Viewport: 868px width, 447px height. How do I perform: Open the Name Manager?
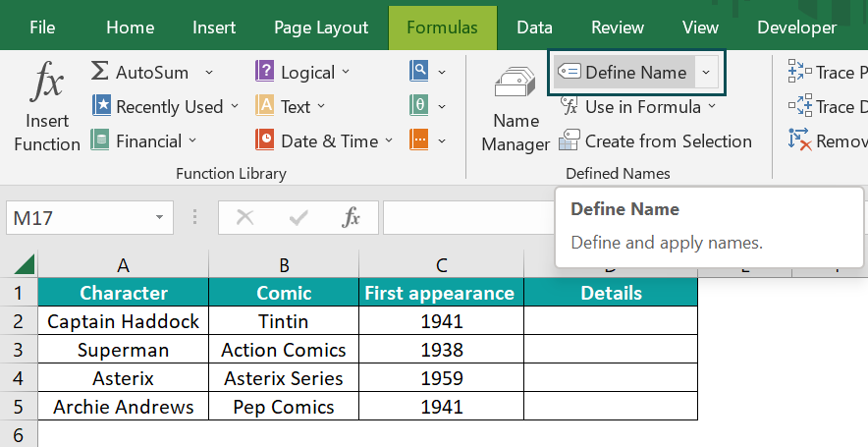(515, 109)
